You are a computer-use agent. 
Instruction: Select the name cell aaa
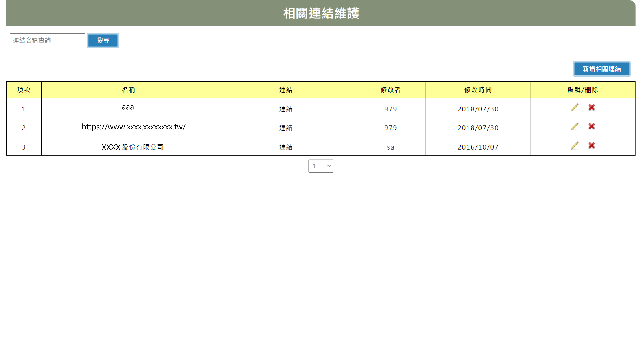coord(128,108)
